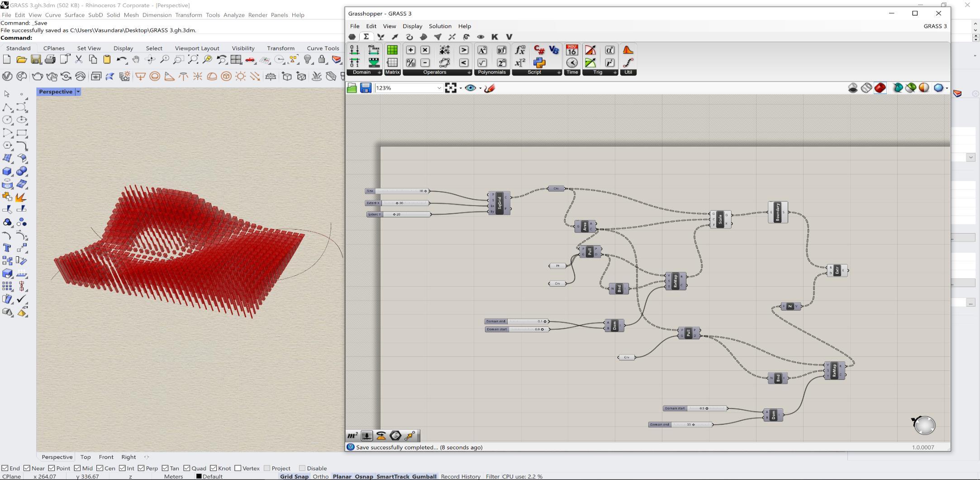Toggle Ortho in the status bar
980x480 pixels.
pos(320,476)
